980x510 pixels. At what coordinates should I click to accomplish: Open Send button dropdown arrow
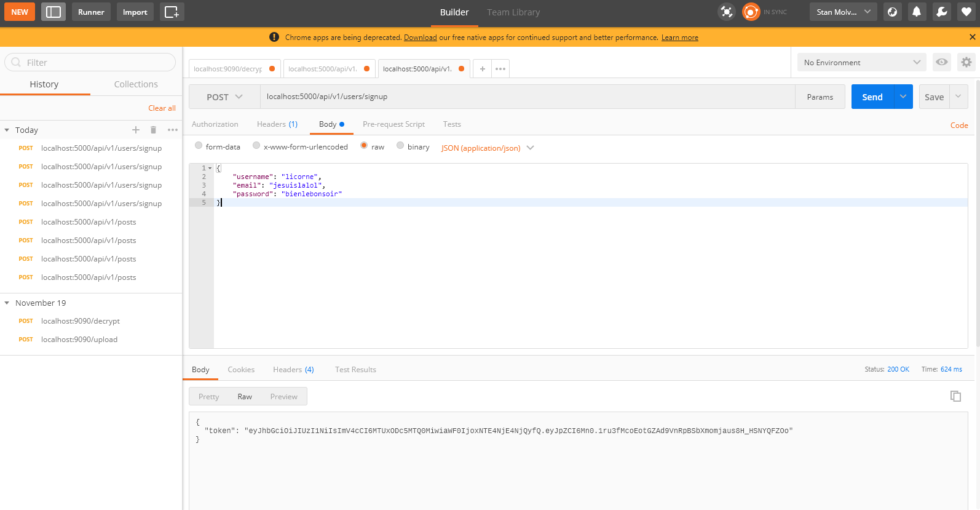point(903,97)
